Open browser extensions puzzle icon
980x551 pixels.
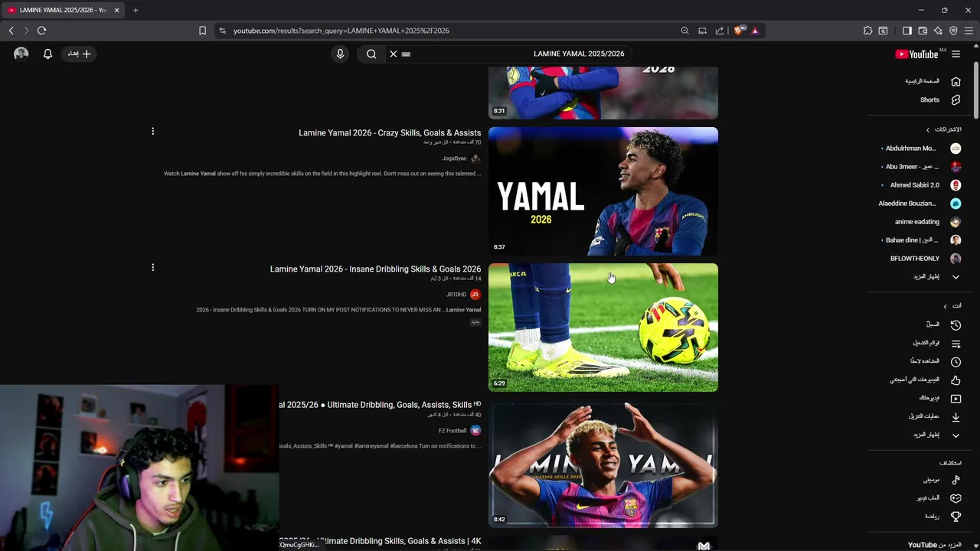867,31
